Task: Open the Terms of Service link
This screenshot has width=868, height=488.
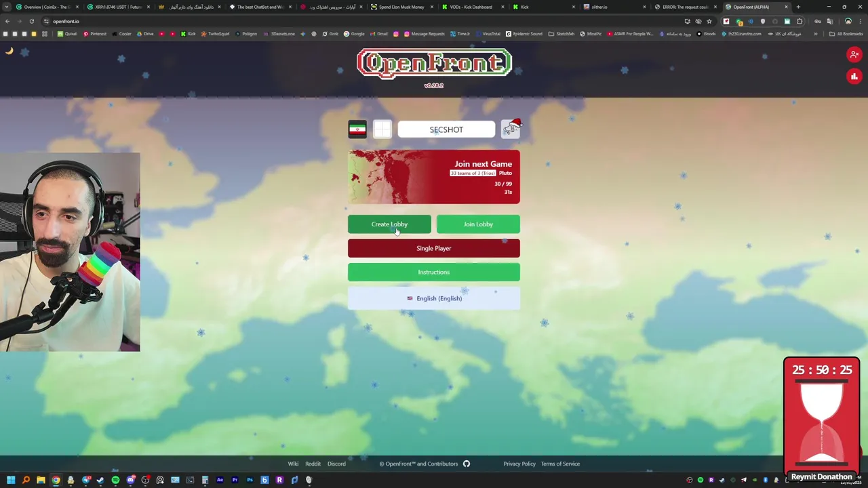Action: [560, 464]
